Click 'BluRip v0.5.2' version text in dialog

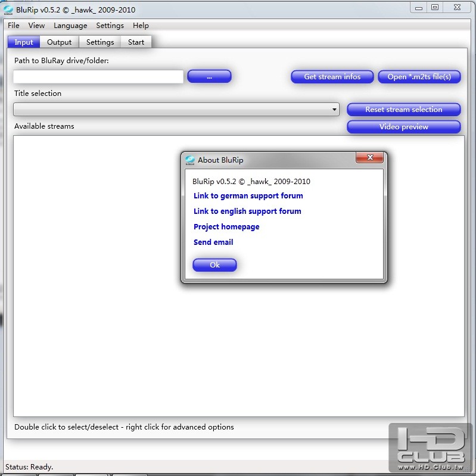point(251,182)
